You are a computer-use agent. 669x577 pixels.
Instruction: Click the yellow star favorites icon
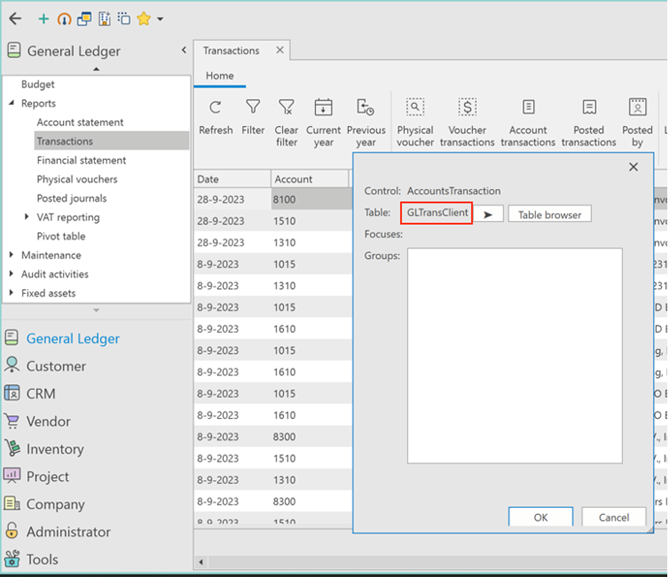click(x=143, y=19)
